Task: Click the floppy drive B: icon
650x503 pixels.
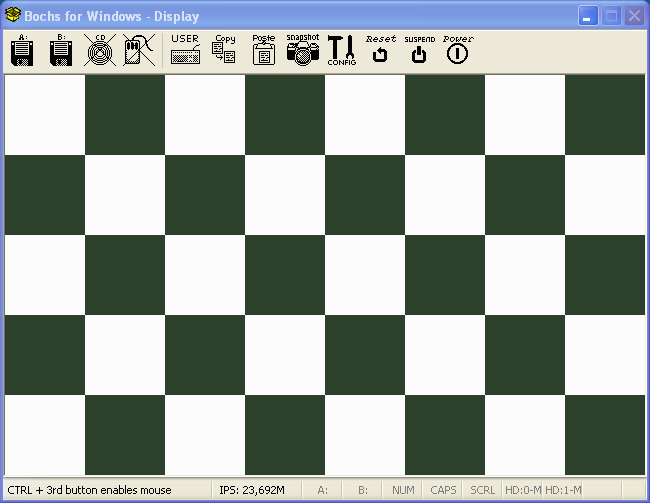Action: 59,50
